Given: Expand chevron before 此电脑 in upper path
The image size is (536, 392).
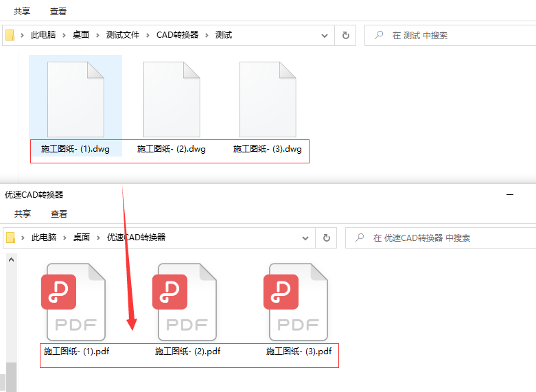Looking at the screenshot, I should [x=22, y=35].
